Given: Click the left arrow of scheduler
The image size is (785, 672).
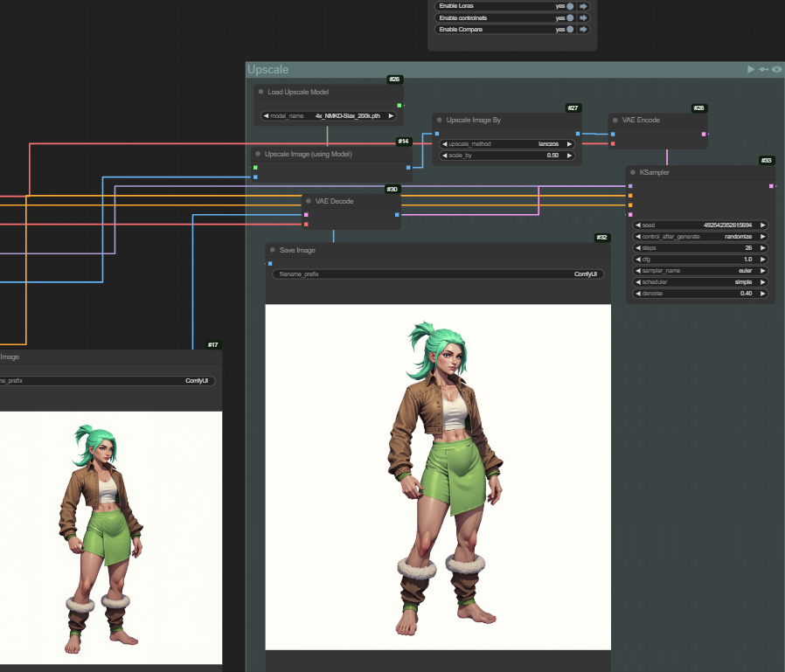Looking at the screenshot, I should 638,282.
